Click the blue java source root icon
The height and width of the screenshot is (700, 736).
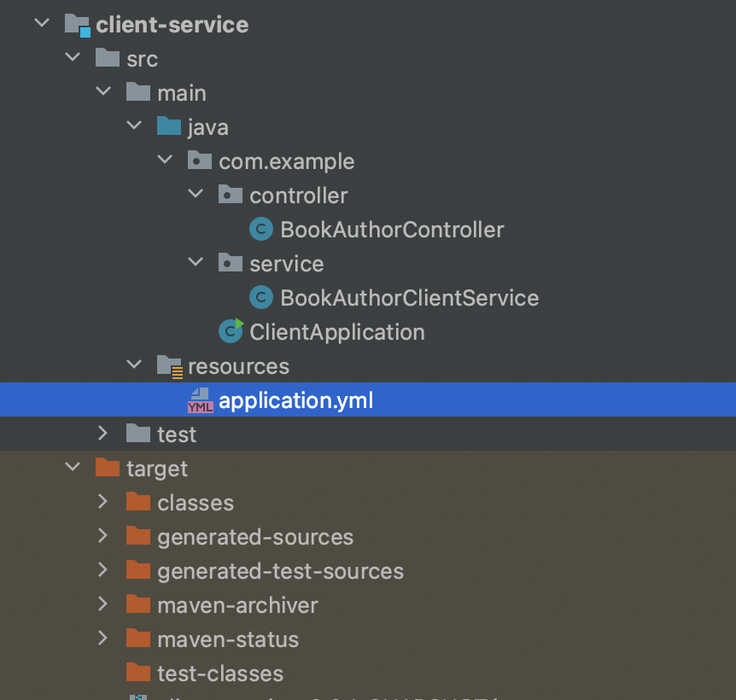(x=169, y=126)
